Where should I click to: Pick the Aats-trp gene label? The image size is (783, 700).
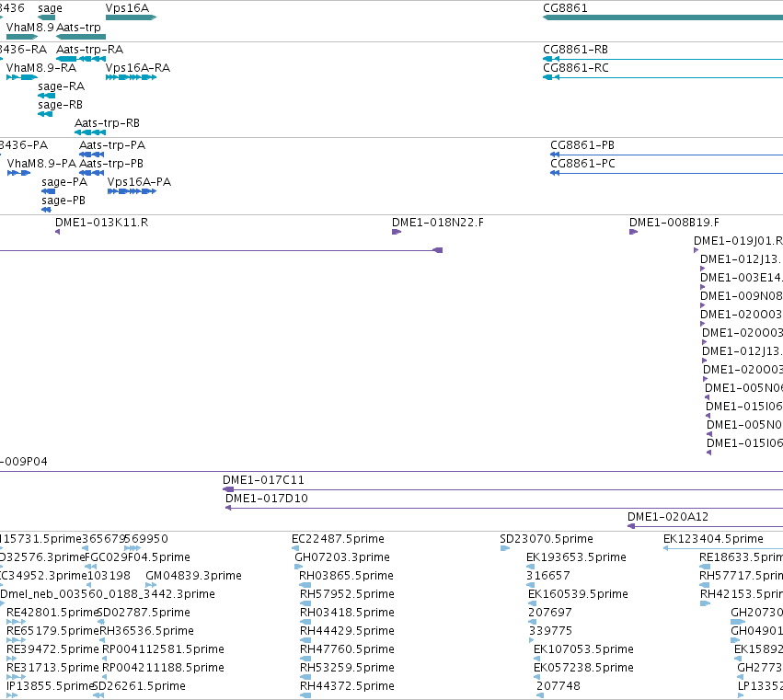78,27
